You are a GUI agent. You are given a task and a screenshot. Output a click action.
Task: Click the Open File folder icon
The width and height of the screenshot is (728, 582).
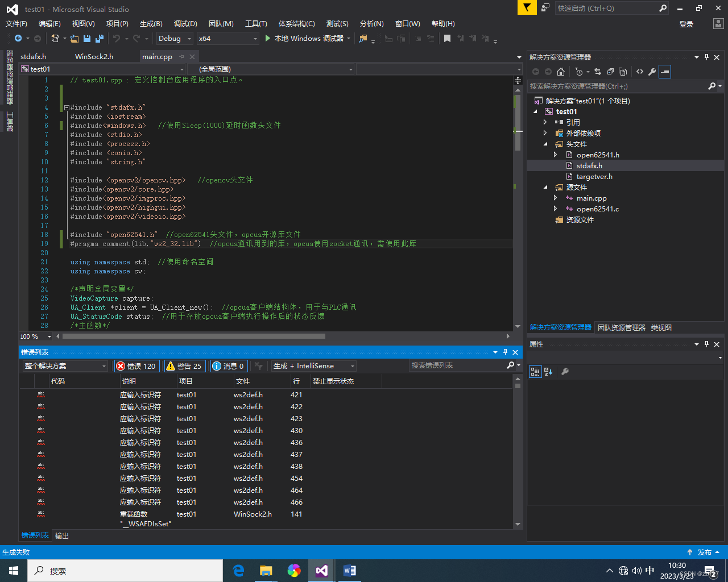[75, 38]
